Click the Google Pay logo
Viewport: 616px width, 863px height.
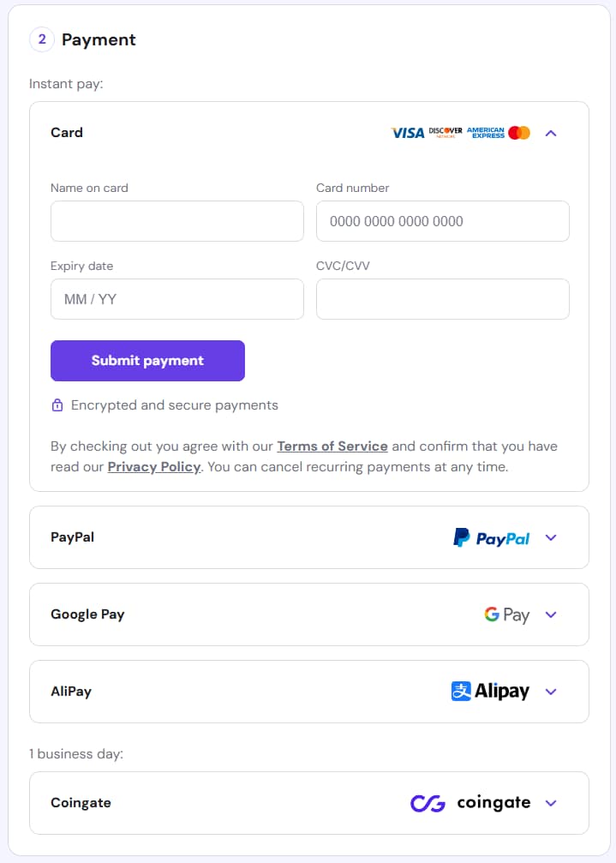coord(505,614)
